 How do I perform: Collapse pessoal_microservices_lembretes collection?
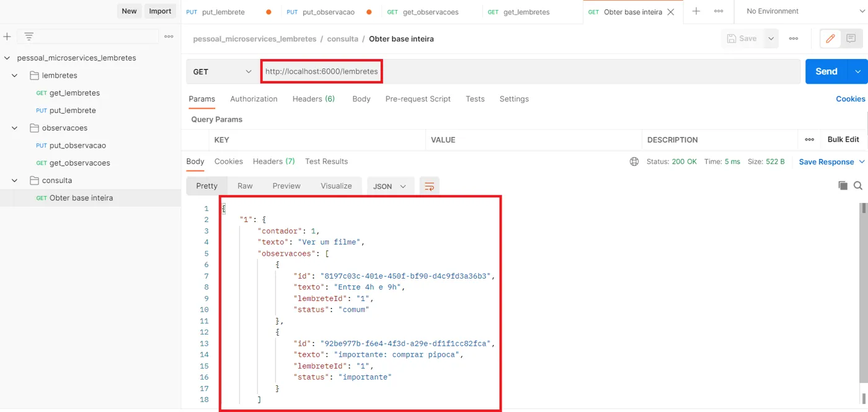click(7, 58)
